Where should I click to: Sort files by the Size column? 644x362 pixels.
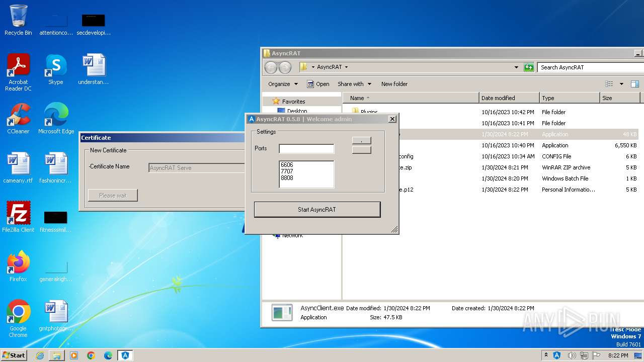[620, 98]
